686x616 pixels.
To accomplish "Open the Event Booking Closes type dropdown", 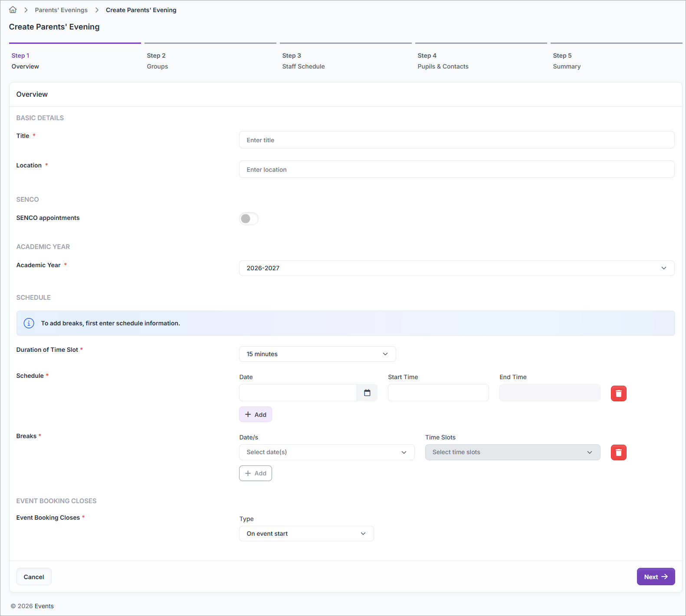I will pyautogui.click(x=306, y=534).
